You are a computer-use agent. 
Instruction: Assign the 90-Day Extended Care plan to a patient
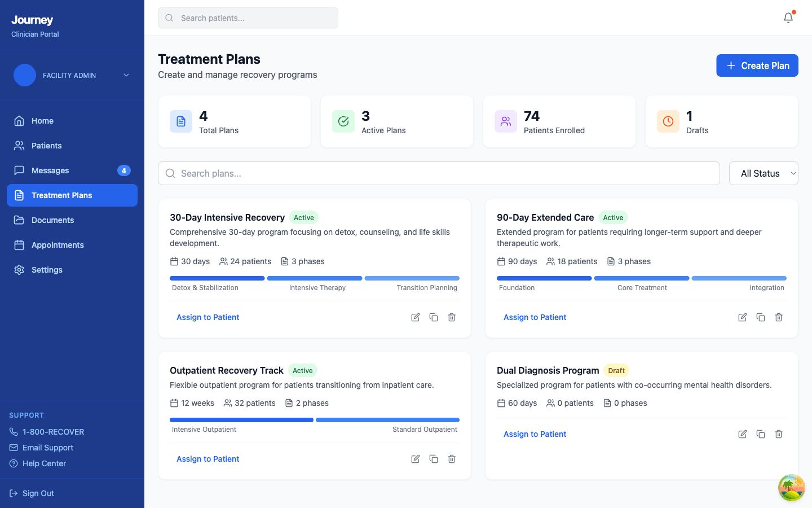[x=535, y=317]
